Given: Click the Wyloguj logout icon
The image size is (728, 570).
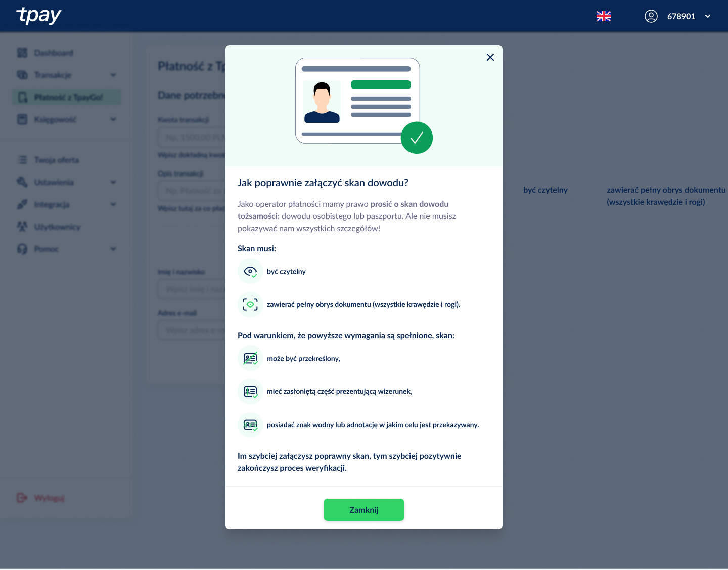Looking at the screenshot, I should [22, 498].
